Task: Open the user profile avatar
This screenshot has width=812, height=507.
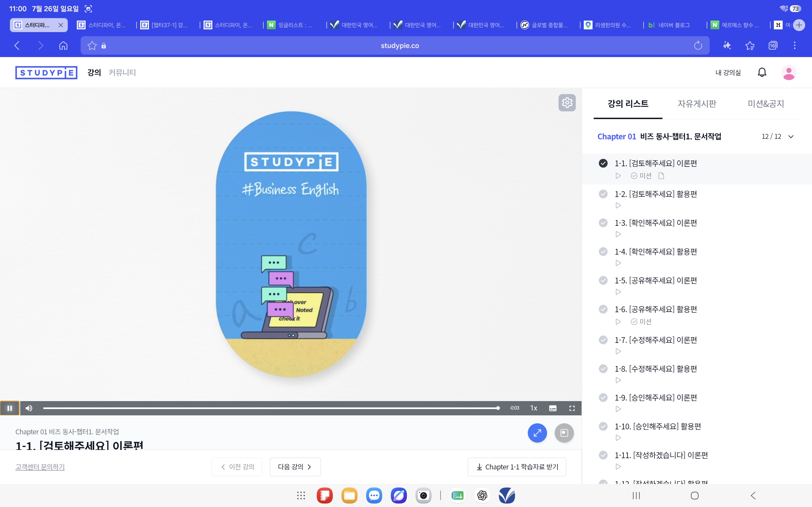Action: 788,72
